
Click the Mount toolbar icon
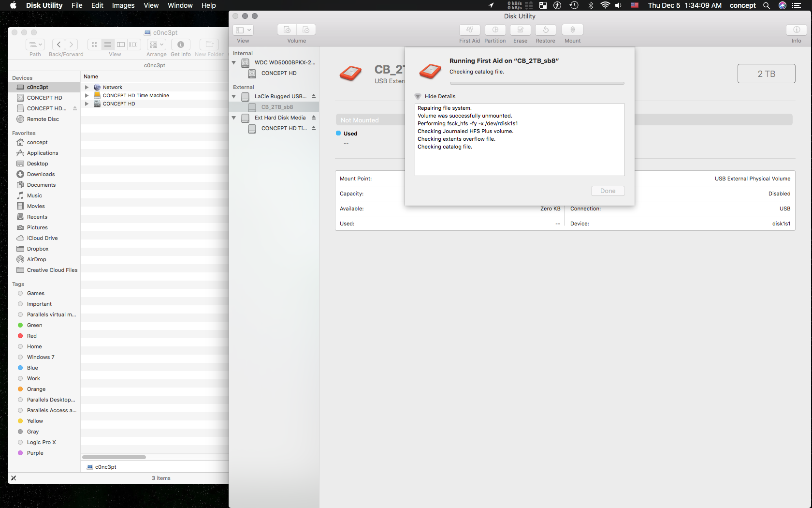573,30
